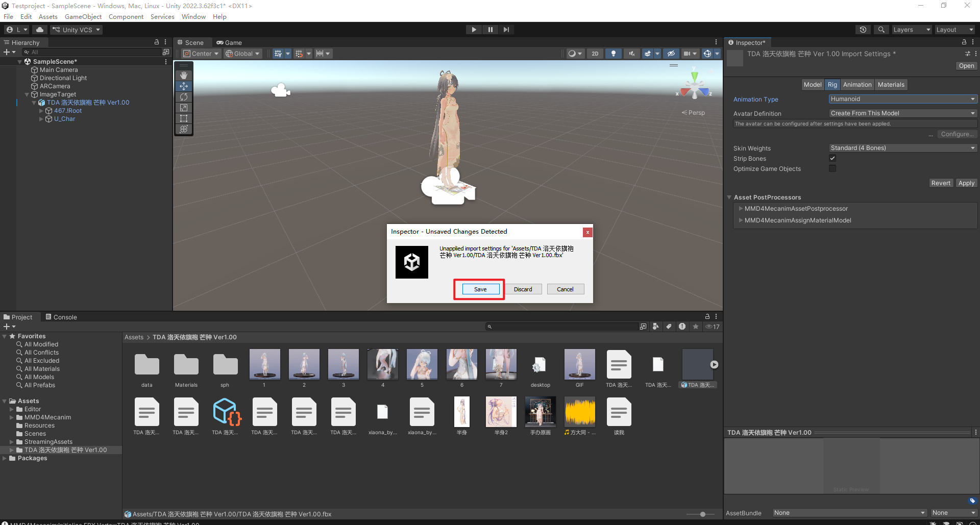The width and height of the screenshot is (980, 525).
Task: Click Hierarchy search field
Action: coord(92,52)
